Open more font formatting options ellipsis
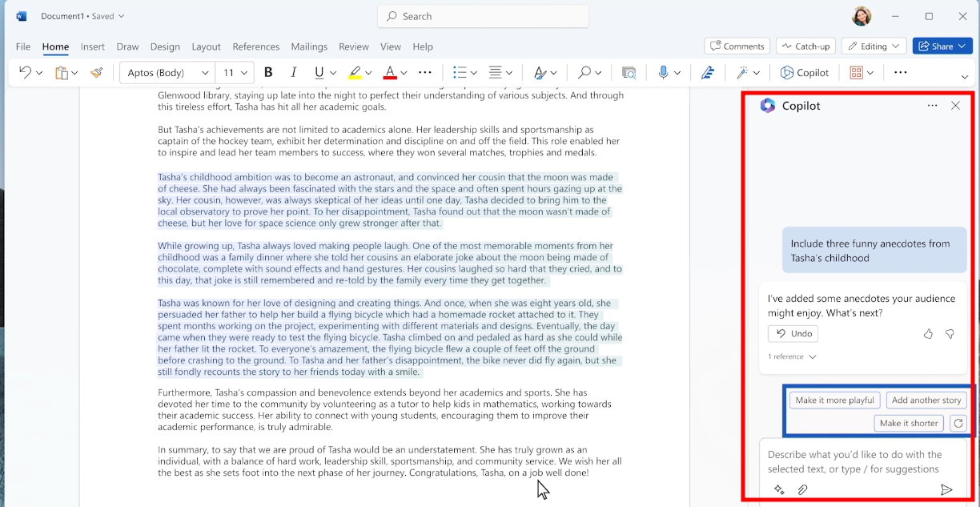The image size is (980, 507). (425, 73)
